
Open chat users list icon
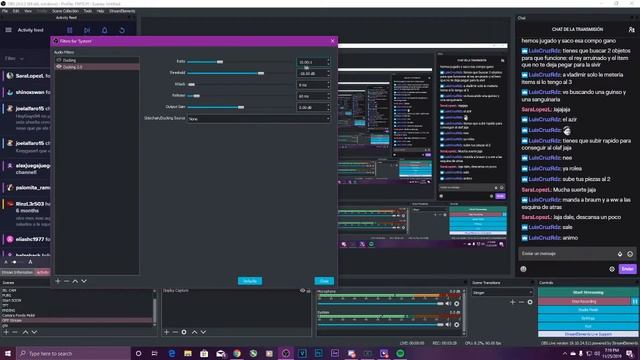631,30
